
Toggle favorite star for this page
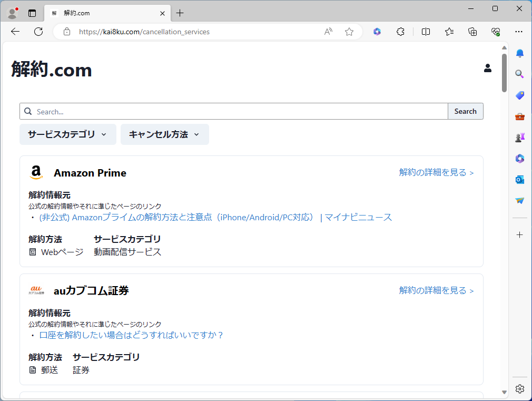point(349,32)
